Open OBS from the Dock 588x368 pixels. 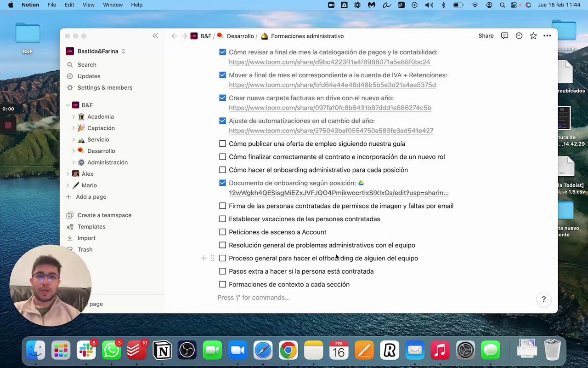tap(187, 351)
